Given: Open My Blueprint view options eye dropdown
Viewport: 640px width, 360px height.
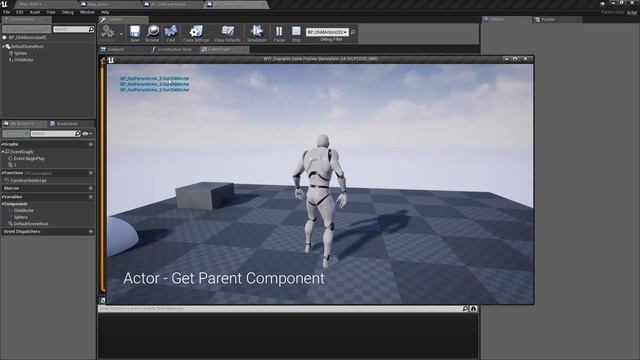Looking at the screenshot, I should click(x=87, y=134).
